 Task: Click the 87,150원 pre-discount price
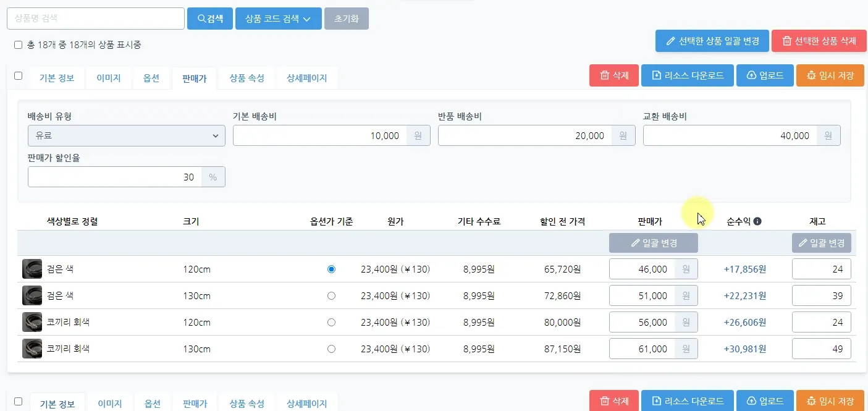(x=562, y=349)
